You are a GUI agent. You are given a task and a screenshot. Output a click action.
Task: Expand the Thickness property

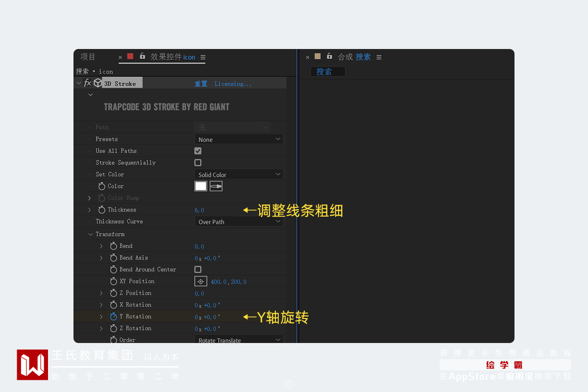[x=90, y=210]
